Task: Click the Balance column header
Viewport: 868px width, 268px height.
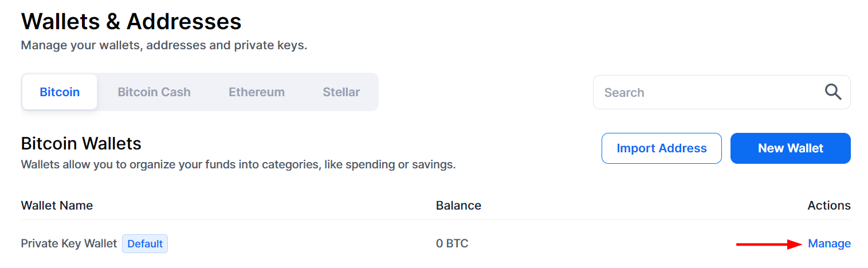Action: (x=458, y=205)
